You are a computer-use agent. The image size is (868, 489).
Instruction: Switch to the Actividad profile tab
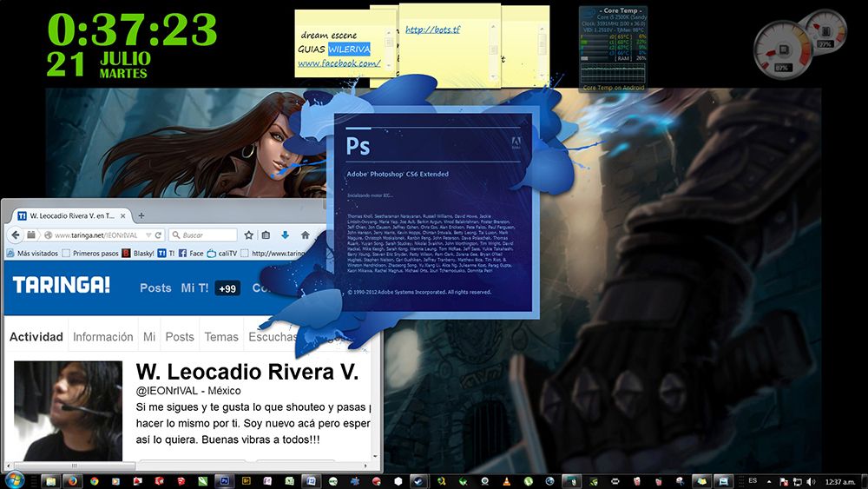[x=36, y=337]
